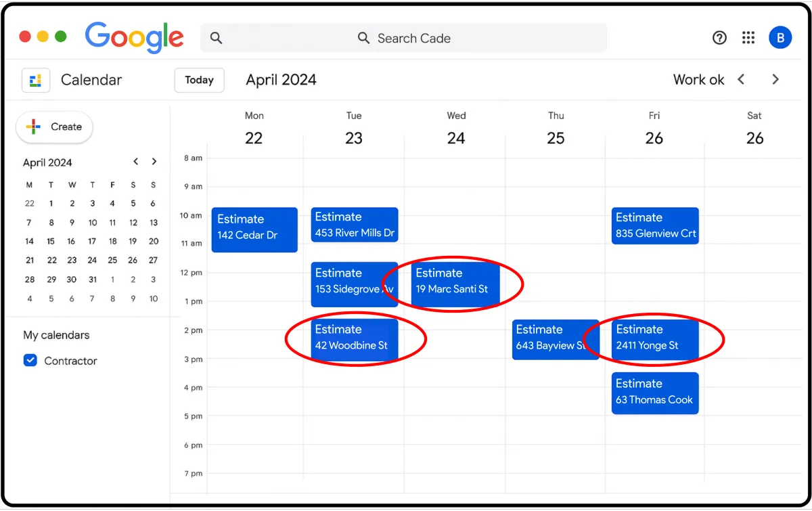
Task: Select Mon 22 day header
Action: (254, 130)
